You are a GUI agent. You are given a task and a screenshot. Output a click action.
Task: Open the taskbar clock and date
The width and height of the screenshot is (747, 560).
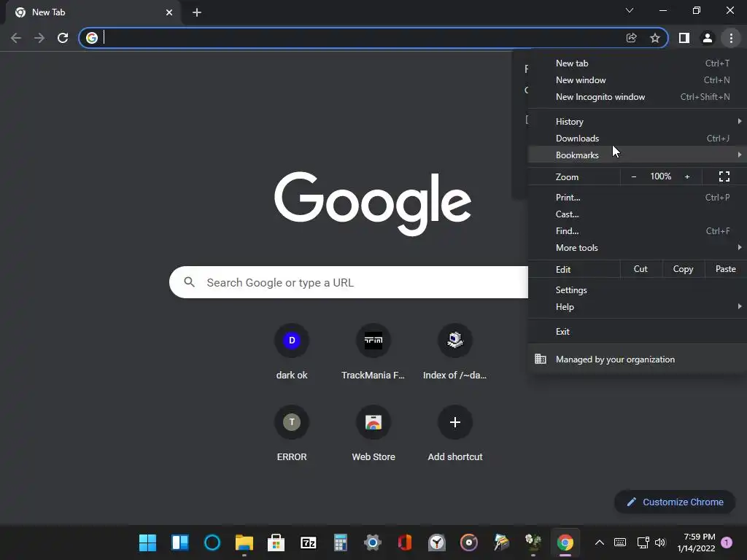pyautogui.click(x=696, y=542)
